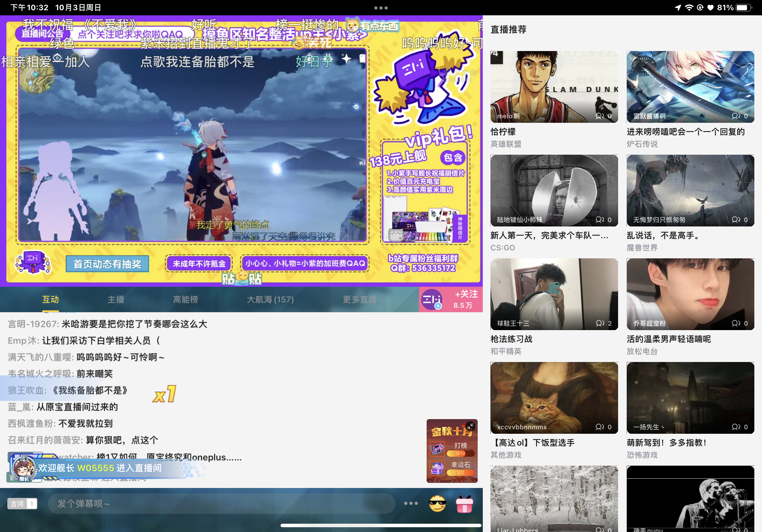
Task: Open the pink gift box icon
Action: tap(464, 504)
